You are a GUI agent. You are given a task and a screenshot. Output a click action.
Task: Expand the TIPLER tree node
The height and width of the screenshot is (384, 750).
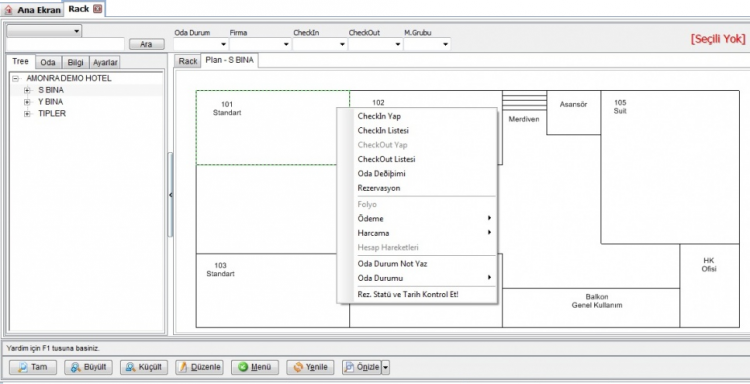[x=27, y=114]
